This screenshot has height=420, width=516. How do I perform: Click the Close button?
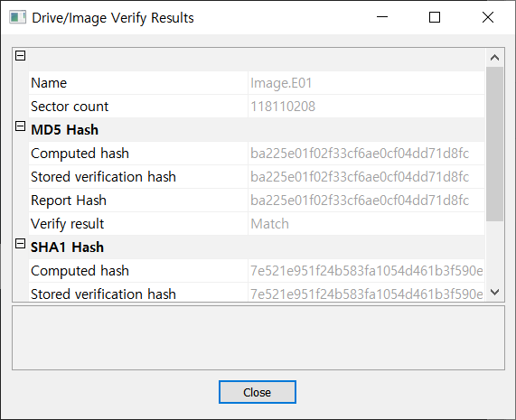point(258,392)
